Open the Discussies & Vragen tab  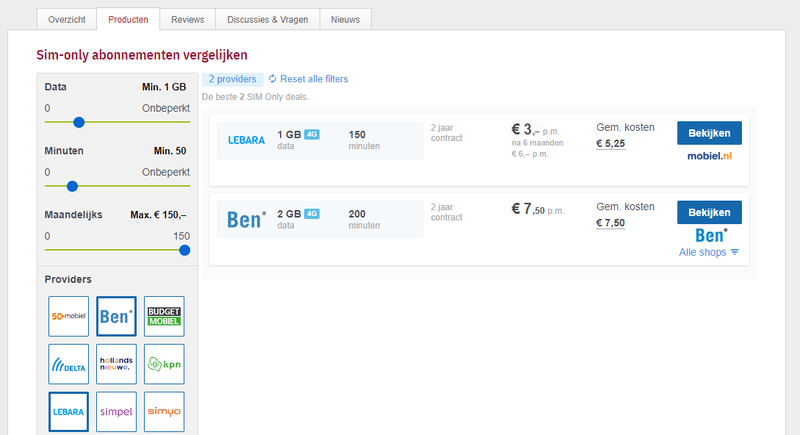[x=267, y=19]
